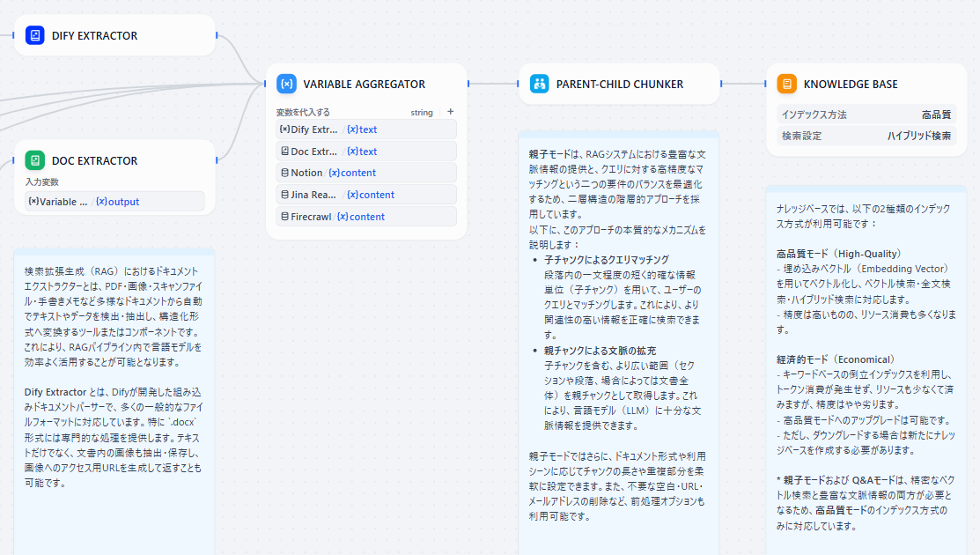
Task: Select the Variable Aggregator node icon
Action: 286,85
